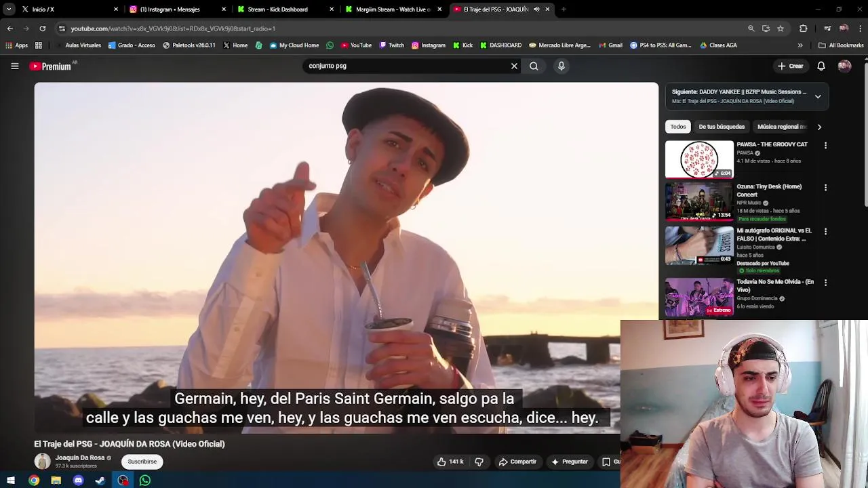Switch to the Stream - Kick Dashboard tab
The width and height of the screenshot is (868, 488).
(285, 9)
